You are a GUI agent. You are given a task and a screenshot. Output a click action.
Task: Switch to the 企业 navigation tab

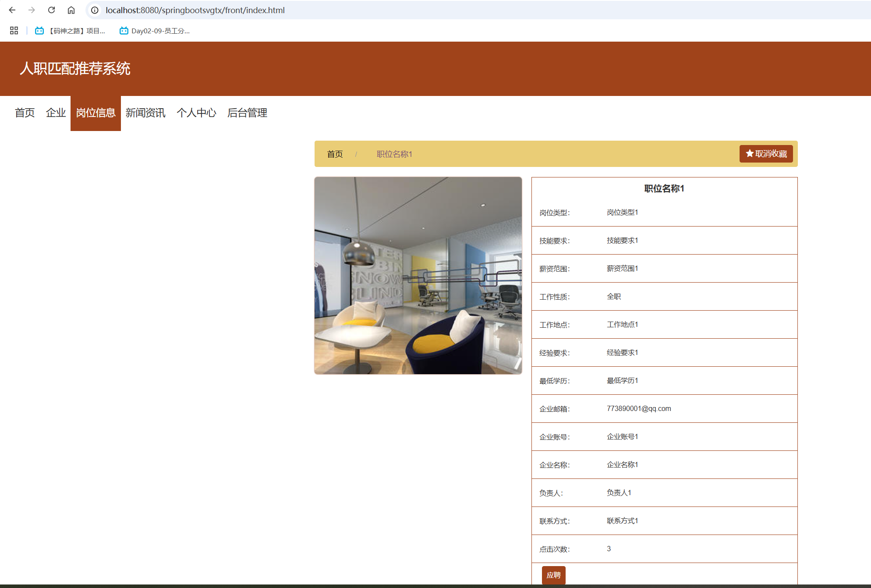click(x=55, y=113)
